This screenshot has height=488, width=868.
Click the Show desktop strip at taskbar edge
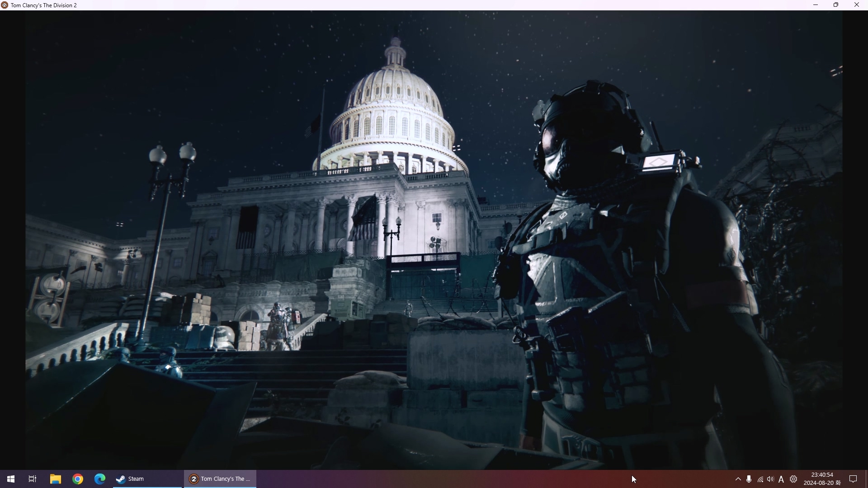tap(866, 479)
